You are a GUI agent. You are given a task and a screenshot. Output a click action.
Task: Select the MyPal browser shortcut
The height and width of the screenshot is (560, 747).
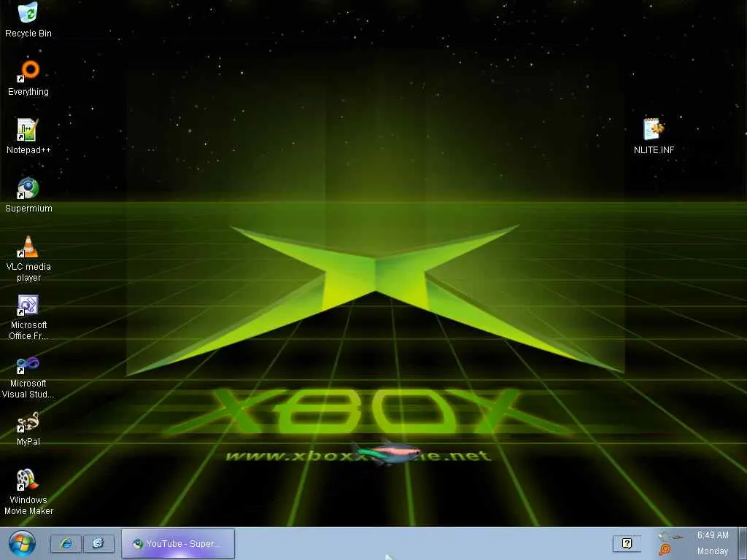(28, 429)
